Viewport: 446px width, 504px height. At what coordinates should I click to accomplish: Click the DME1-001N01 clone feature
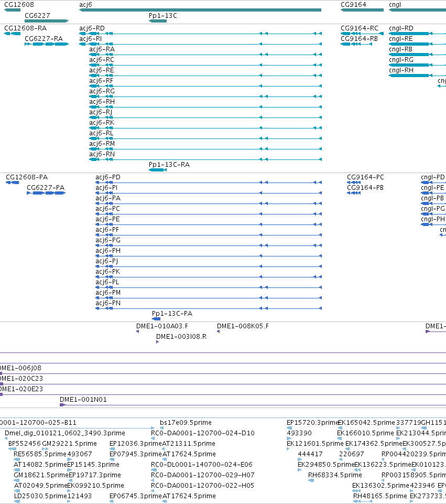[253, 405]
